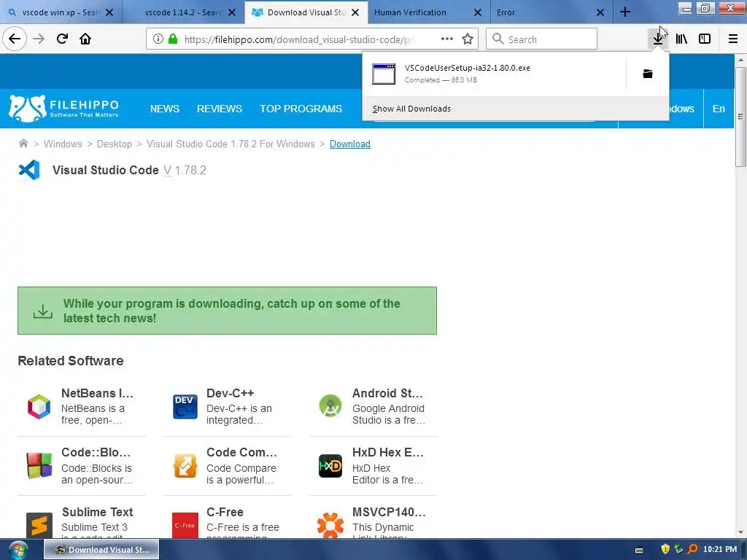
Task: Open the En language selector
Action: click(719, 109)
